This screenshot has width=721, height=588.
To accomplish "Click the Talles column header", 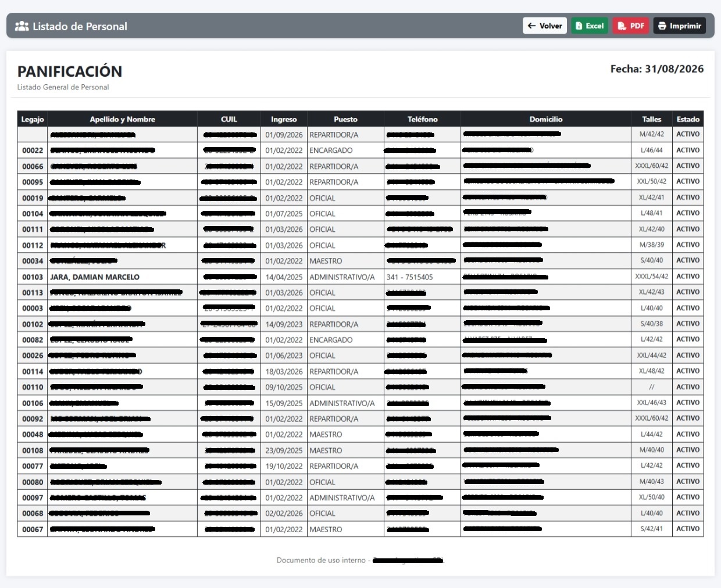I will (651, 119).
